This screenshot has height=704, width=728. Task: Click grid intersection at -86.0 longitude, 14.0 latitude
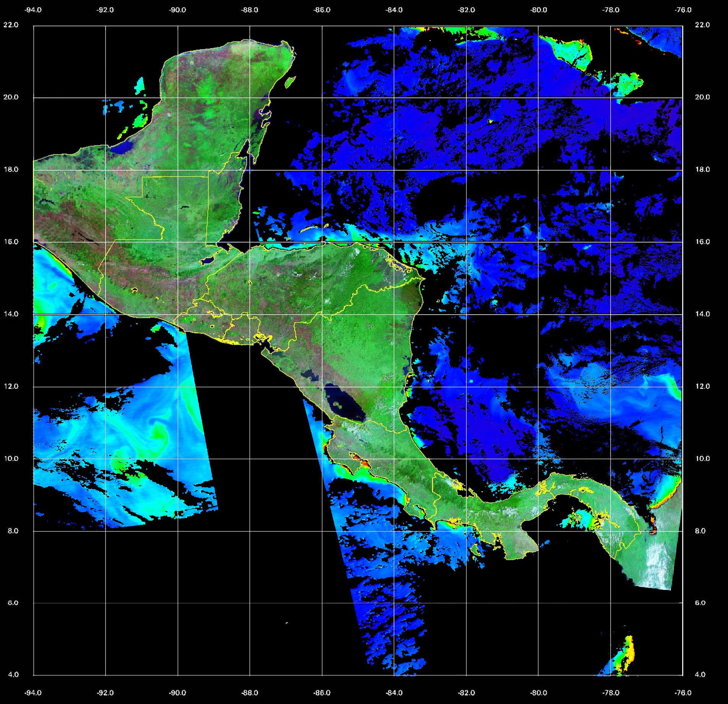(322, 315)
